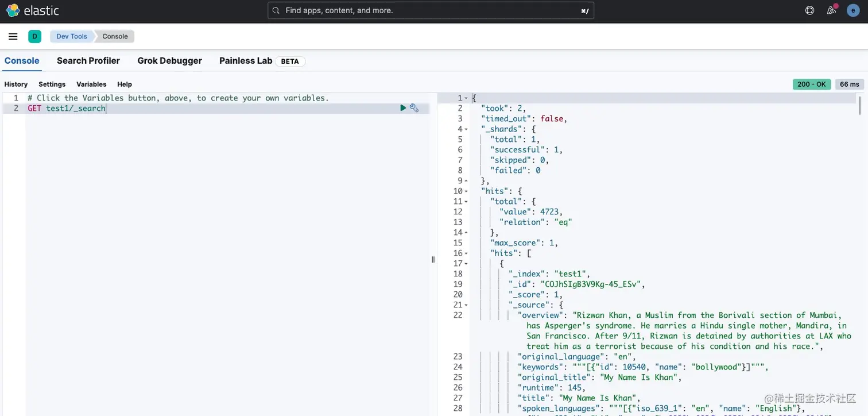Click the "max_score": 1 line

click(524, 243)
